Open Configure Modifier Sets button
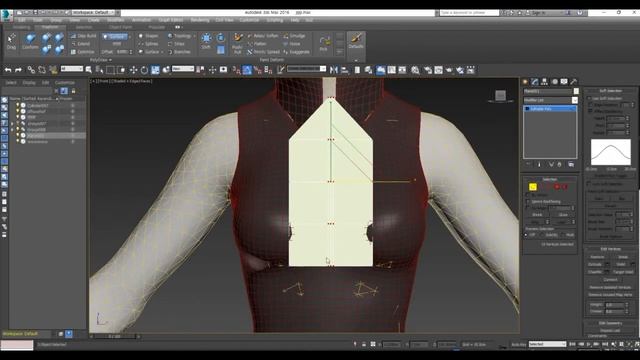Screen dimensions: 640x360 coord(571,164)
